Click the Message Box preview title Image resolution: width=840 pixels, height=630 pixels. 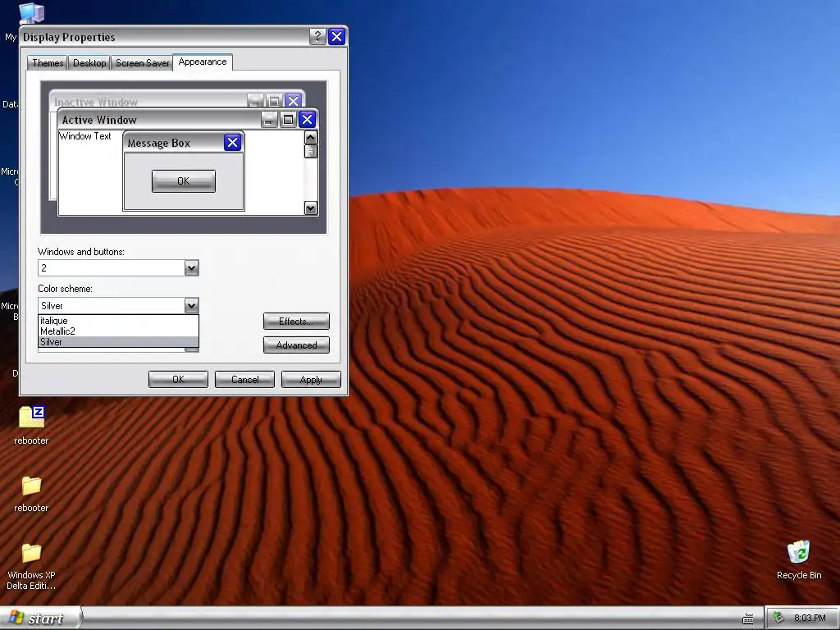point(159,143)
